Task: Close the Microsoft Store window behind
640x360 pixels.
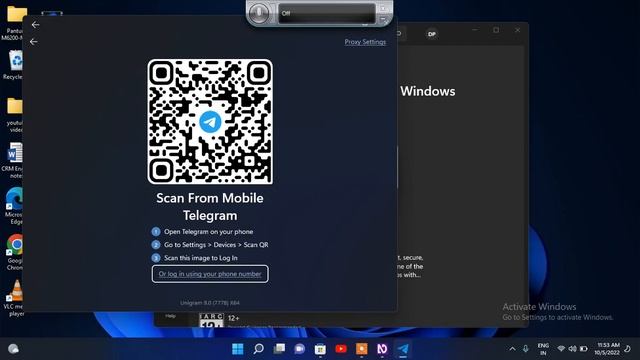Action: tap(517, 30)
